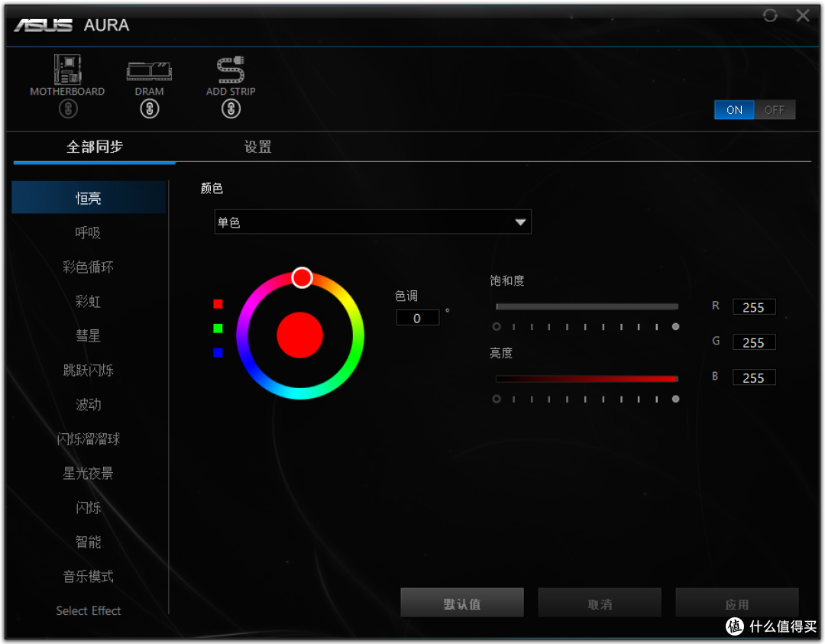Click the R value input field
Viewport: 825px width, 644px height.
click(754, 307)
